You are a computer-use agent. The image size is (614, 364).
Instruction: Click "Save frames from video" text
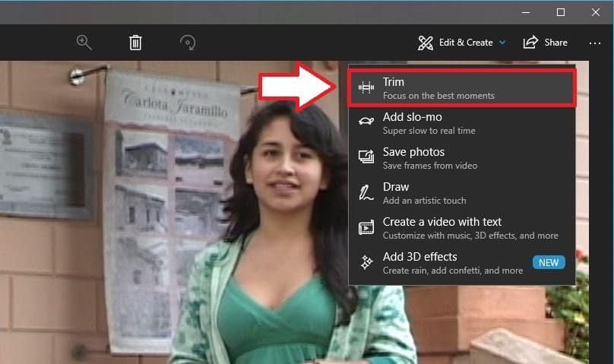point(430,166)
